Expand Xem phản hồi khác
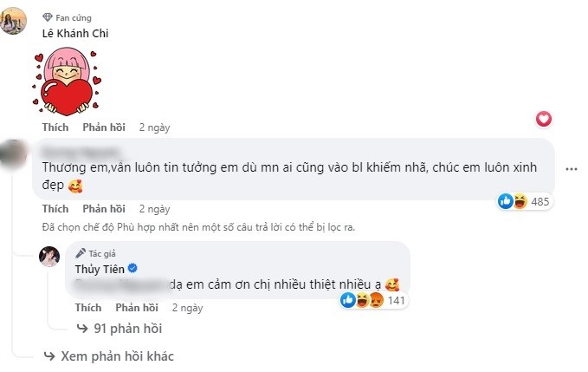 [x=117, y=356]
